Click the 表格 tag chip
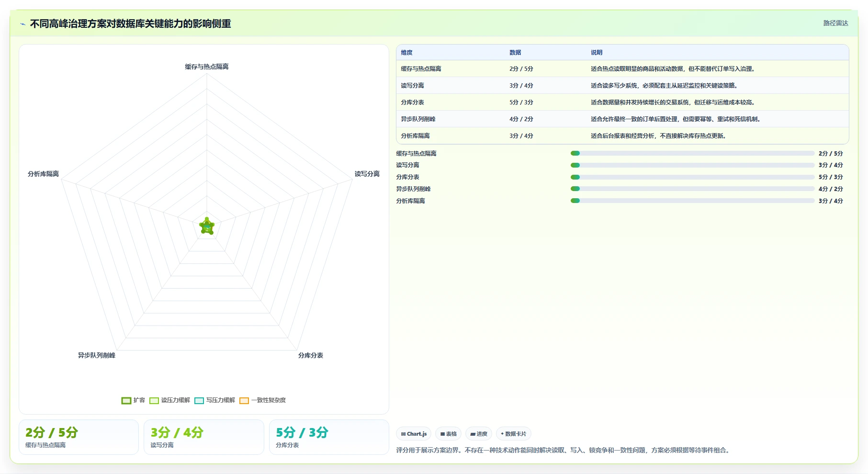Viewport: 868px width, 474px height. click(448, 434)
